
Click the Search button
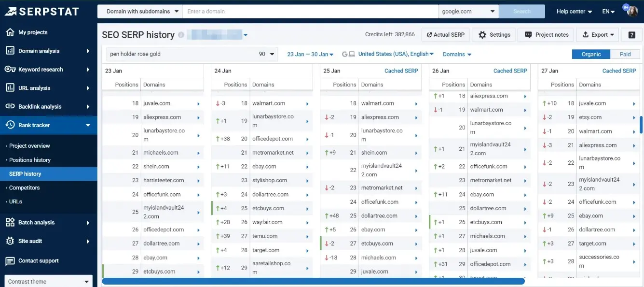tap(522, 11)
